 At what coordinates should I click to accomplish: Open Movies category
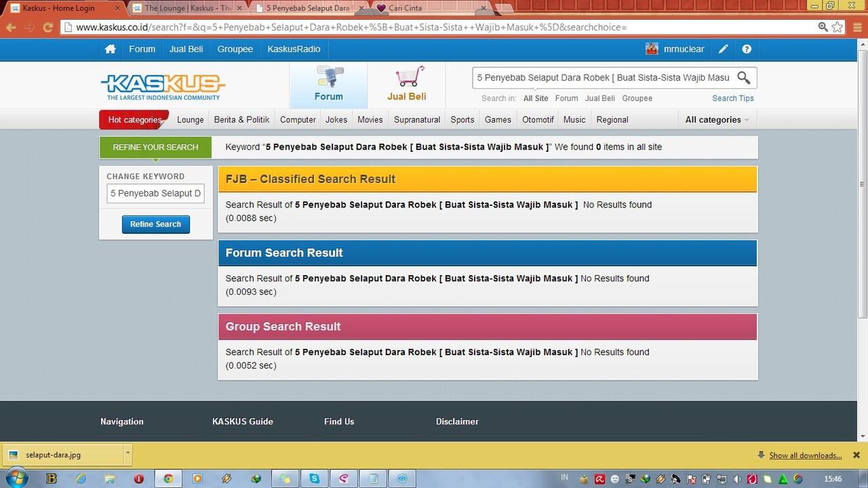(370, 120)
